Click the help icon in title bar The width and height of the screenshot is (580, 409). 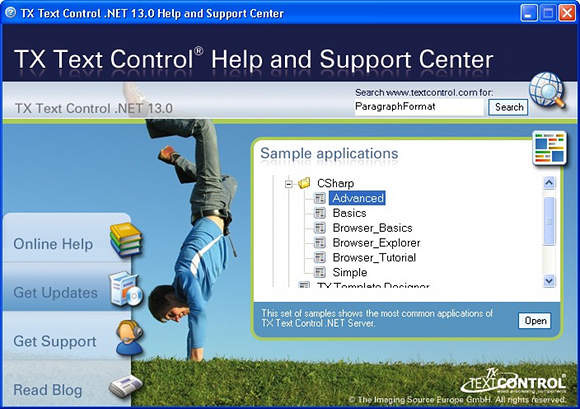10,13
